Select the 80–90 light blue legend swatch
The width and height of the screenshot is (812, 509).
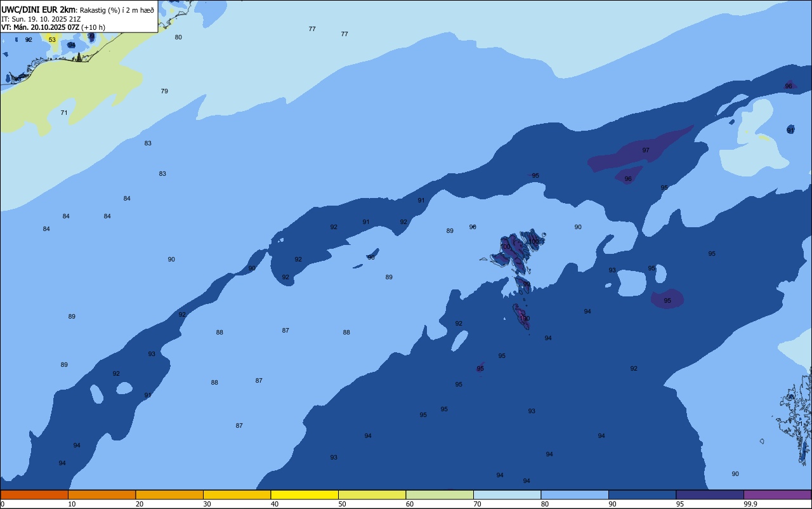coord(575,494)
